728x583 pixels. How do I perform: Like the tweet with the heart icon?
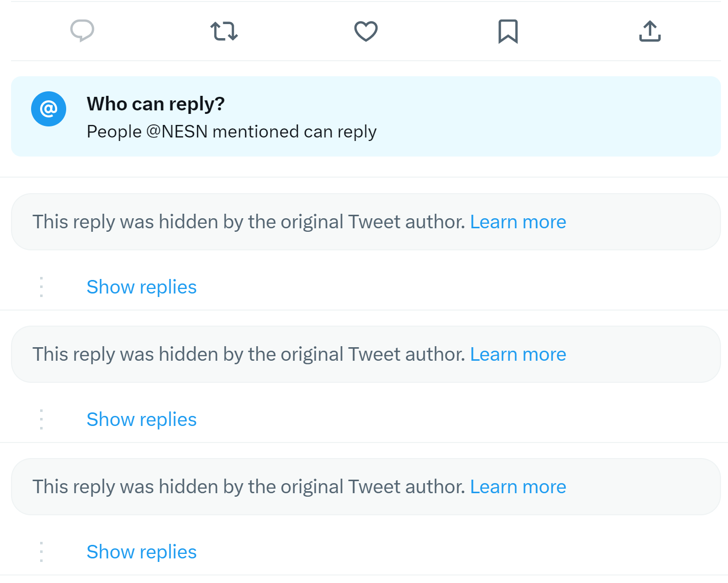click(366, 31)
